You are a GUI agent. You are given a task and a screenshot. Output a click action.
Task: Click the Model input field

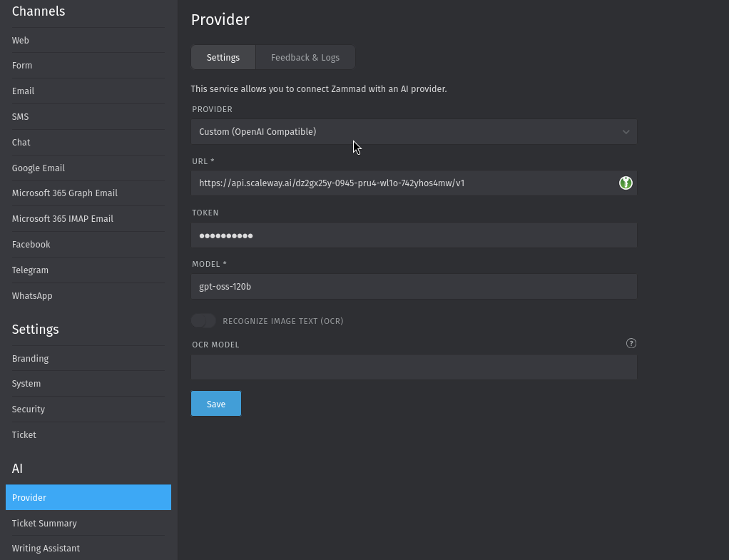(x=414, y=286)
